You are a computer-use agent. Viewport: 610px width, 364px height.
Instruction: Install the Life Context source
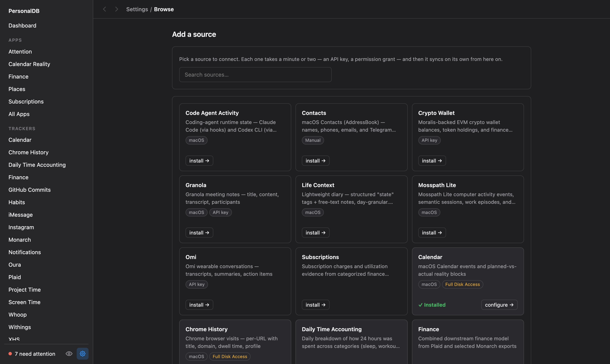pos(316,233)
